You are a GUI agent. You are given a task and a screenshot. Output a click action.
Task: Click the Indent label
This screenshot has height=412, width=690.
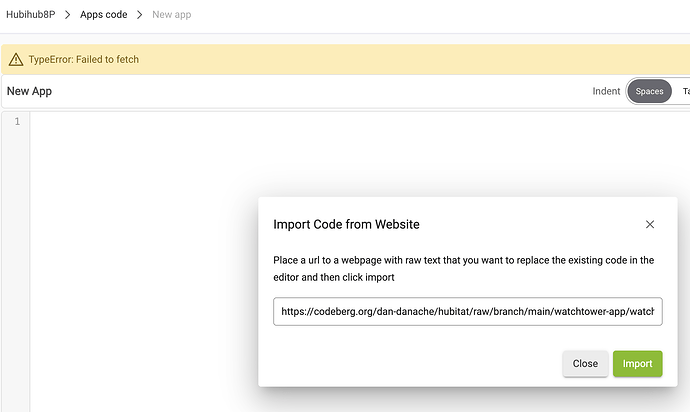click(x=606, y=91)
